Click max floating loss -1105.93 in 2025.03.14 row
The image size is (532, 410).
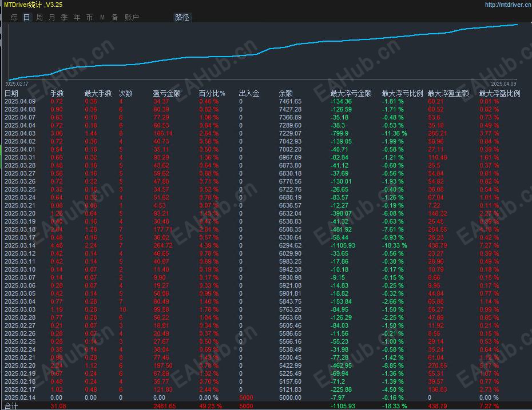343,245
